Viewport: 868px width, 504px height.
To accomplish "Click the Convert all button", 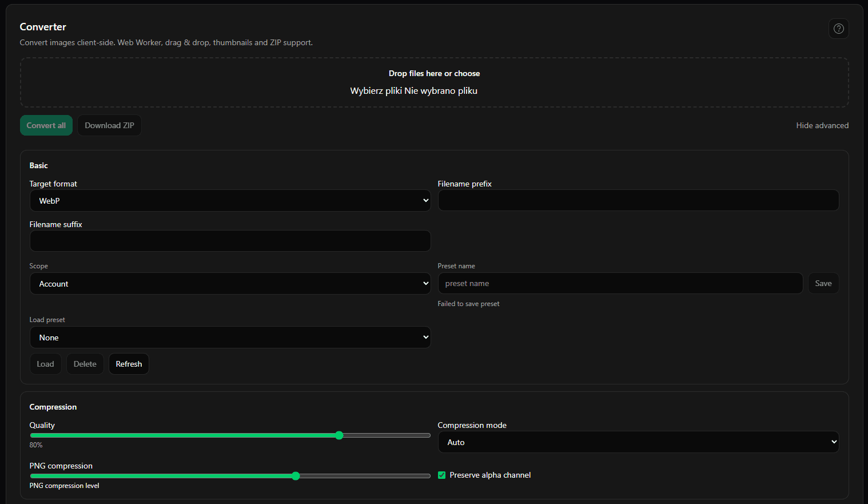I will tap(46, 125).
